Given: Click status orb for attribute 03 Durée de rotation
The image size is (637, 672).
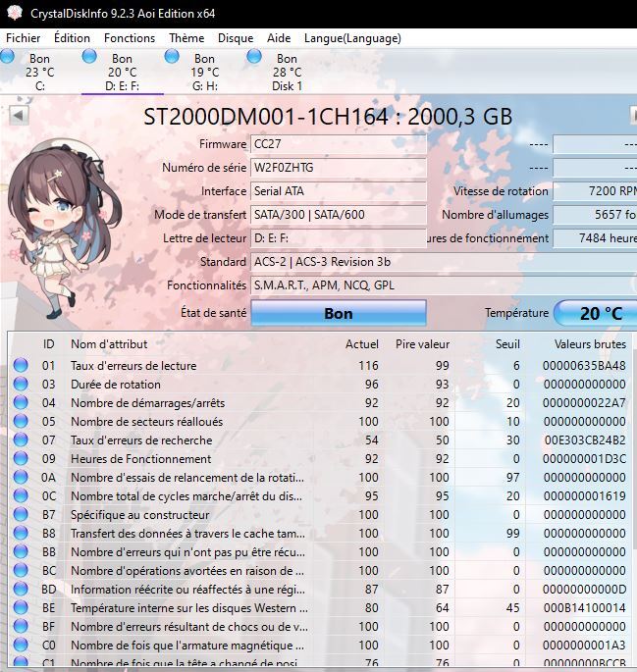Looking at the screenshot, I should [x=21, y=384].
